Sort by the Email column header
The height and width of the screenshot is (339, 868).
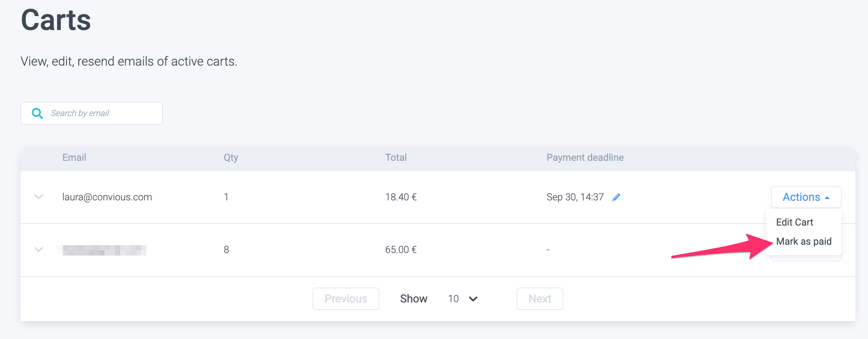click(x=74, y=158)
